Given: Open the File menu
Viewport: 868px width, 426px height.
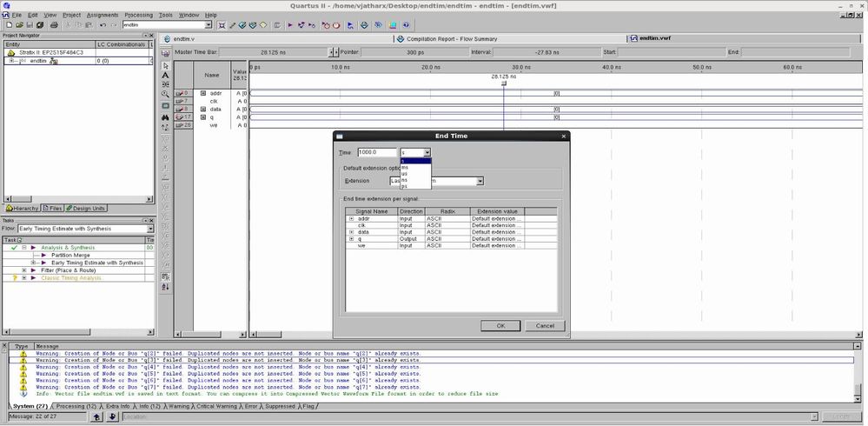Looking at the screenshot, I should coord(16,15).
